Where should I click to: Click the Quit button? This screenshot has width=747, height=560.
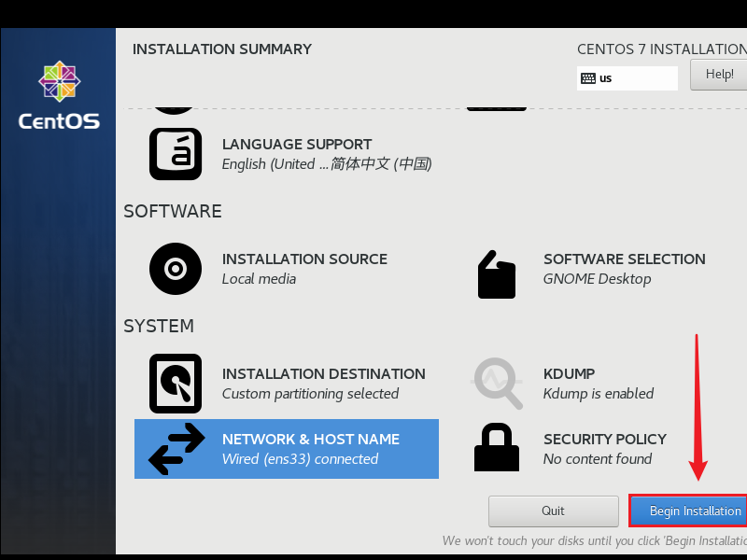(553, 511)
